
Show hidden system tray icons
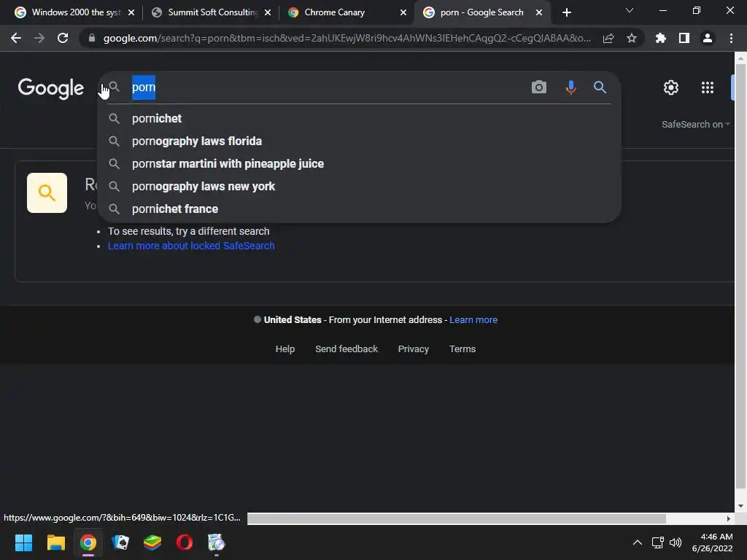[x=637, y=542]
